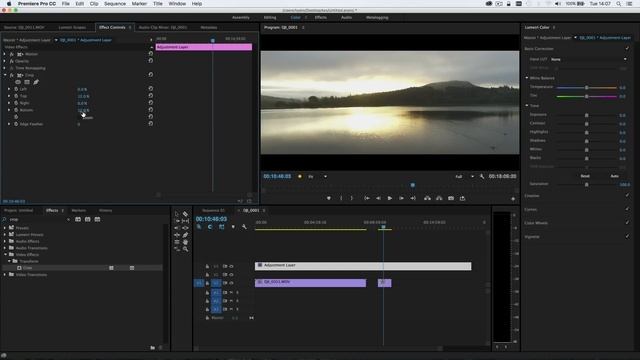This screenshot has height=360, width=640.
Task: Switch to the Editing workspace
Action: click(270, 18)
